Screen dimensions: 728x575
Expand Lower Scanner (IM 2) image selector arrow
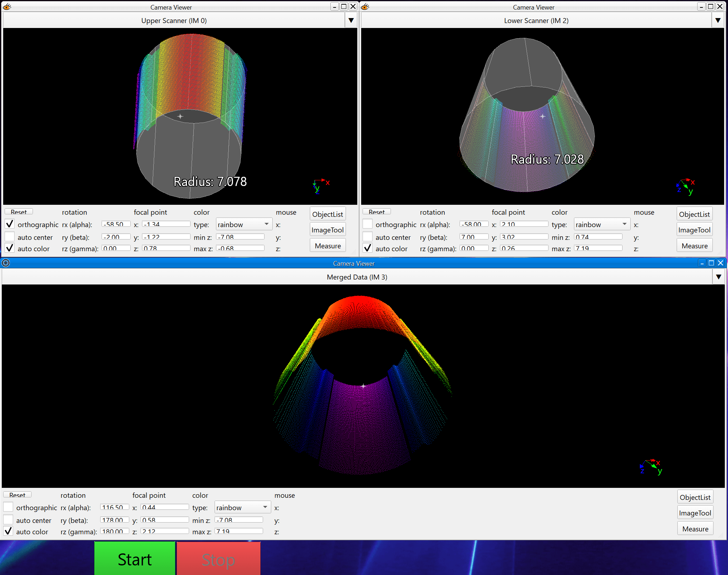[x=718, y=21]
